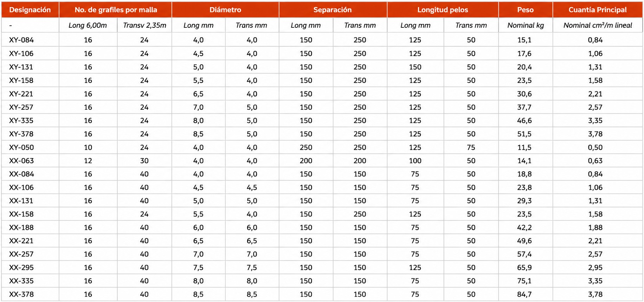644x302 pixels.
Task: Click the Transv 2,35m subheader
Action: tap(144, 25)
